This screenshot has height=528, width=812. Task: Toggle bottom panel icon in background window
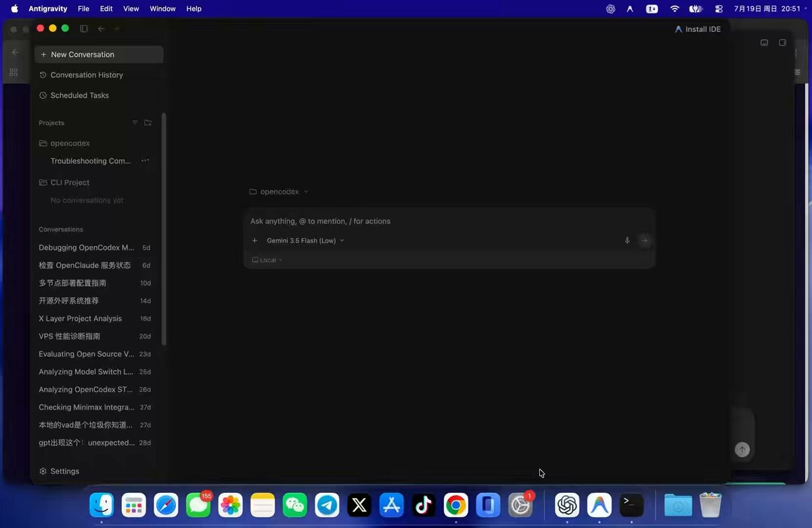coord(764,43)
